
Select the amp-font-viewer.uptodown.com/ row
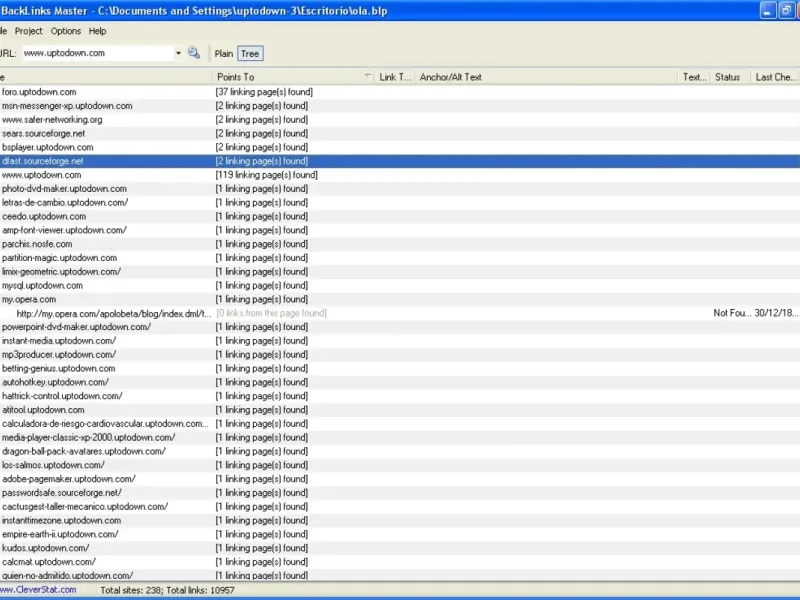[x=400, y=230]
